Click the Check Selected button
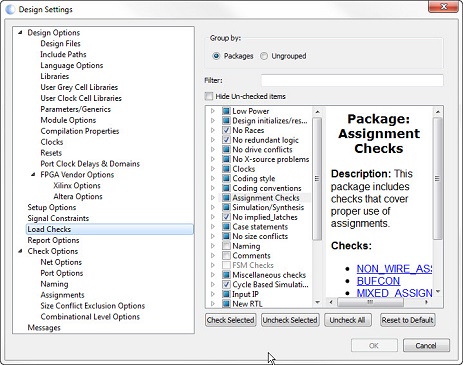463x365 pixels. click(x=231, y=320)
